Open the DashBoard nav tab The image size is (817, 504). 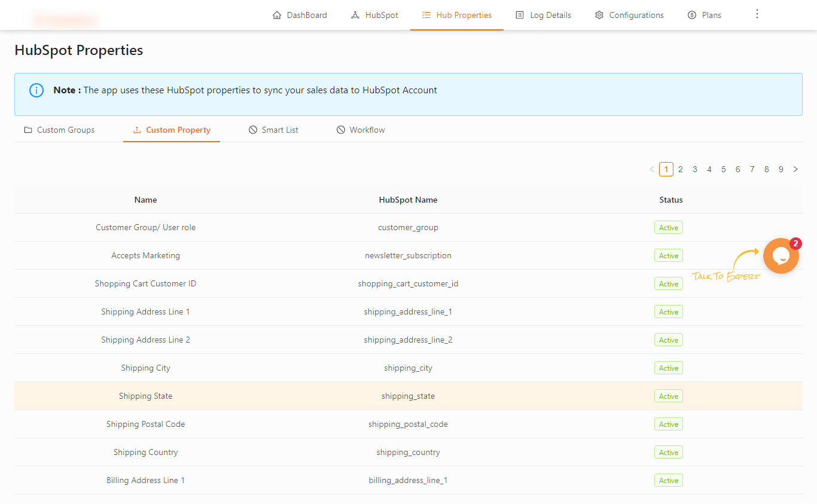pyautogui.click(x=300, y=15)
